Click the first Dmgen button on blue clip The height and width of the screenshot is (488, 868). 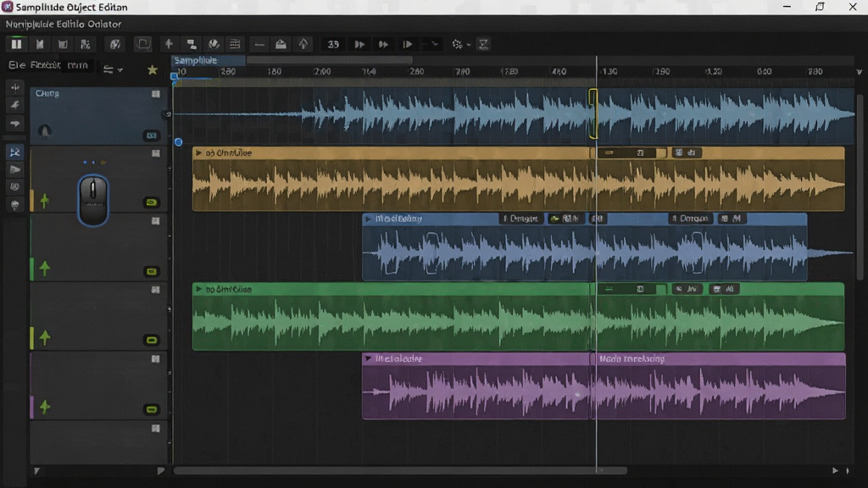(x=520, y=219)
